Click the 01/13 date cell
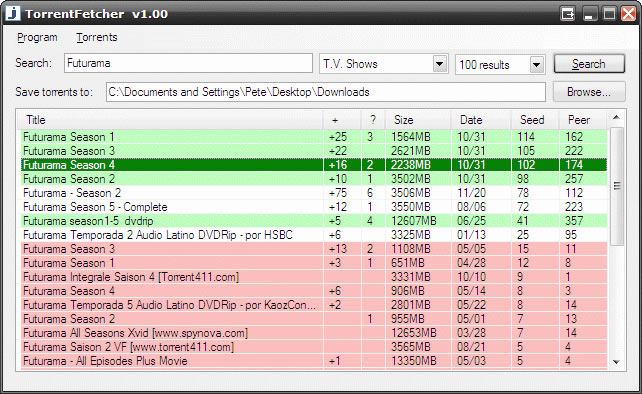642x394 pixels. click(471, 235)
